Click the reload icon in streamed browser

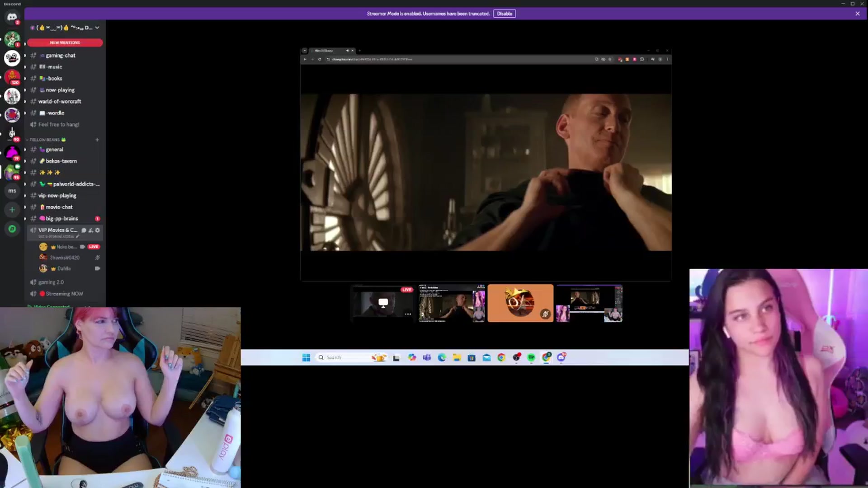(x=320, y=59)
